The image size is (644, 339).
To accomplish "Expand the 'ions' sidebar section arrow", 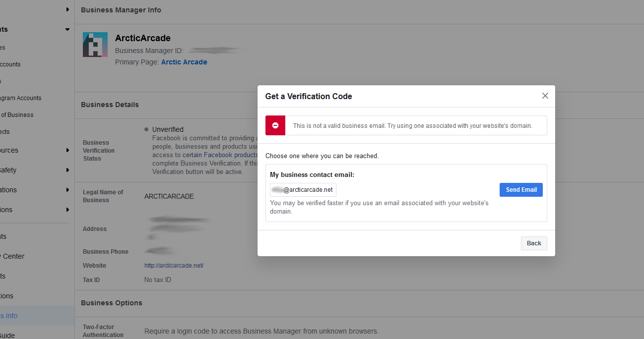I will [67, 210].
